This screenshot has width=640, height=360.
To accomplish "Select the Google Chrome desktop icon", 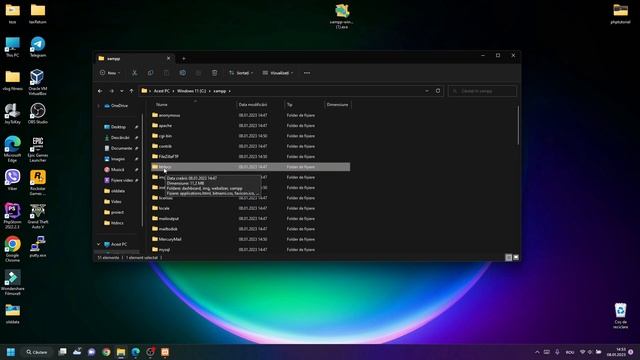I will (13, 249).
